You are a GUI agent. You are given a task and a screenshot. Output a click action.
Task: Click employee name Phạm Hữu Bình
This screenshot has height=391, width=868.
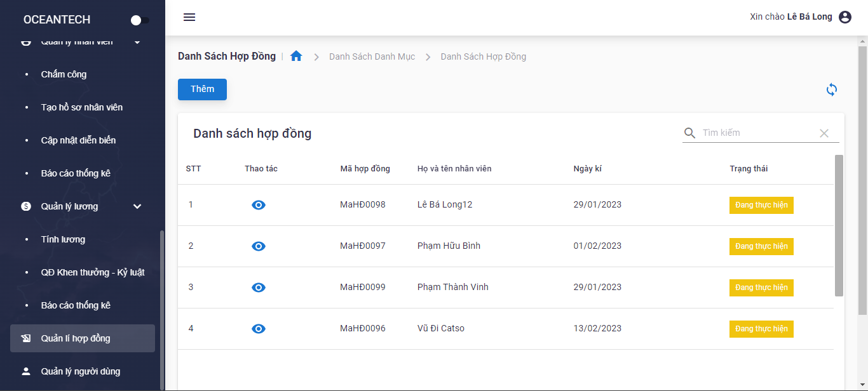pos(449,246)
